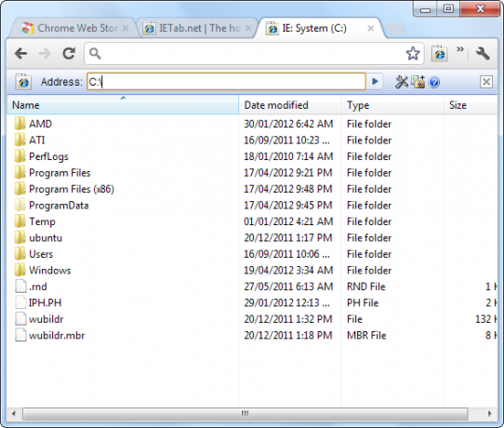
Task: Open the Chrome wrench menu
Action: [x=482, y=53]
